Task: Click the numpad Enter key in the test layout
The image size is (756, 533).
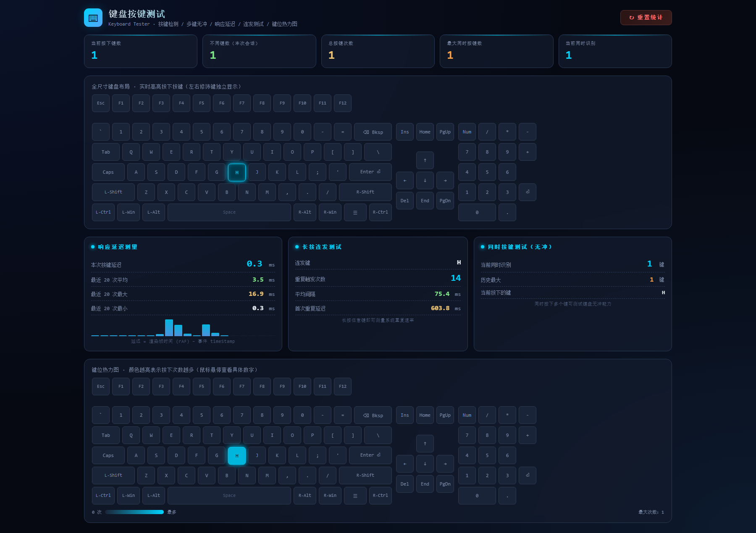Action: (x=528, y=192)
